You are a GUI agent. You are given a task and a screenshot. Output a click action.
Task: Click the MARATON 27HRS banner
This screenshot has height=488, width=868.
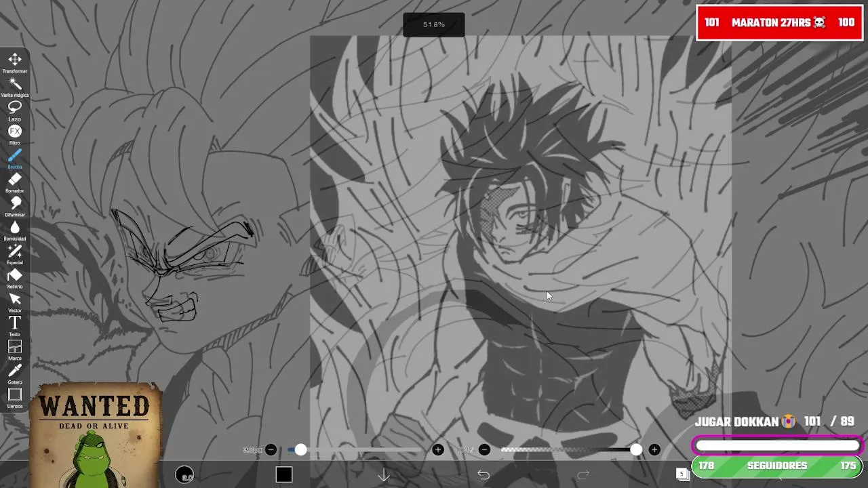point(779,22)
